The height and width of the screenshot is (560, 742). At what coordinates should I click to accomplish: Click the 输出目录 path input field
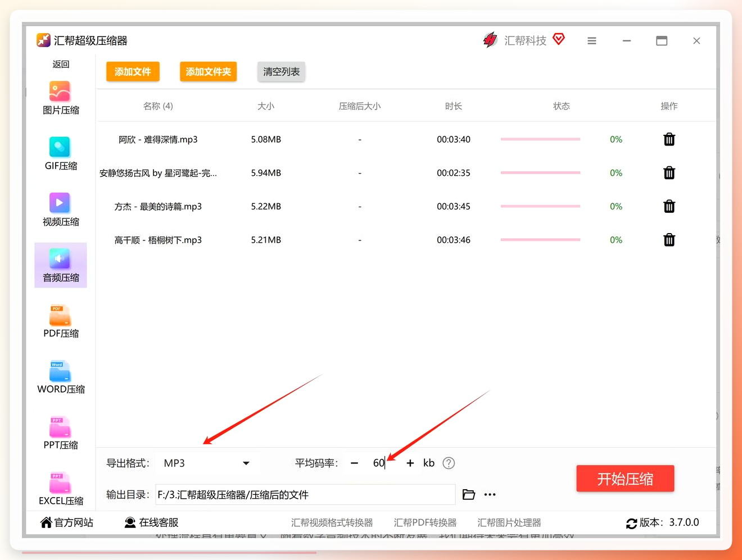[x=305, y=495]
